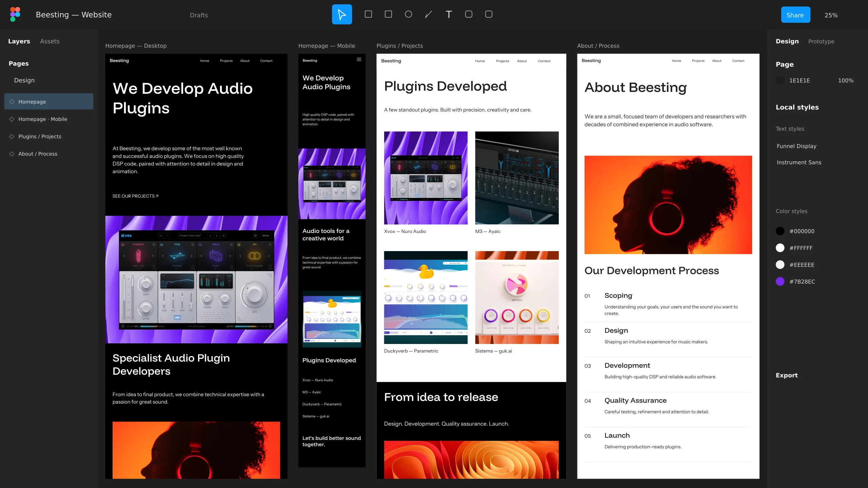This screenshot has height=488, width=868.
Task: Click the diamond icon beside About / Process
Action: (x=12, y=154)
